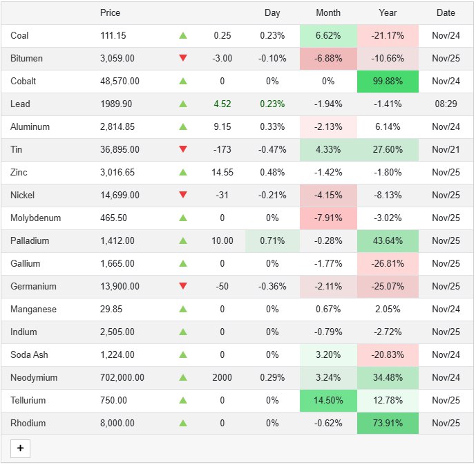Click Cobalt's green 99.88% year cell
Screen dimensions: 476x465
tap(388, 81)
